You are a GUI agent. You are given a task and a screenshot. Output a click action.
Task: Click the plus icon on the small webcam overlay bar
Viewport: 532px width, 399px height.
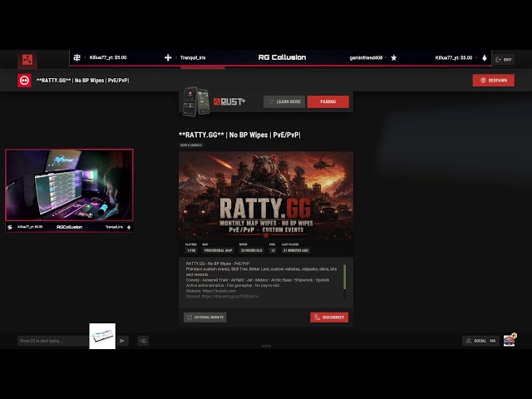[129, 227]
